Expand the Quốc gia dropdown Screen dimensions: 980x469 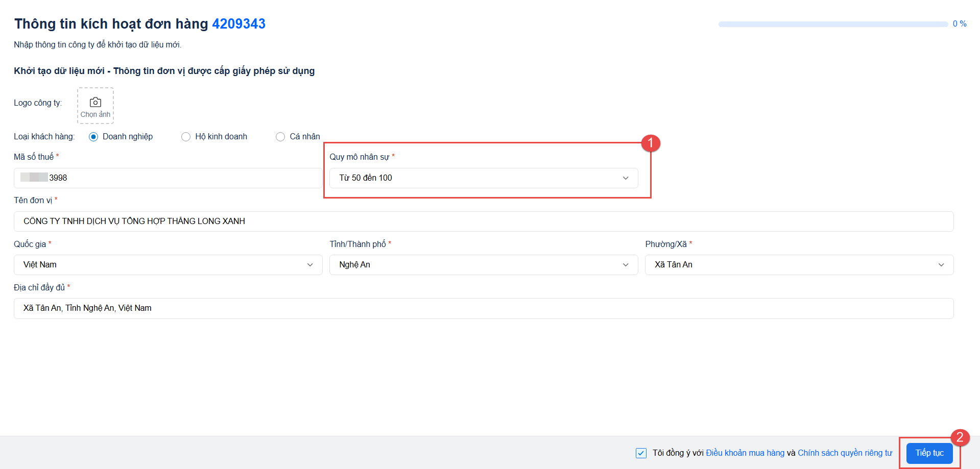tap(168, 265)
